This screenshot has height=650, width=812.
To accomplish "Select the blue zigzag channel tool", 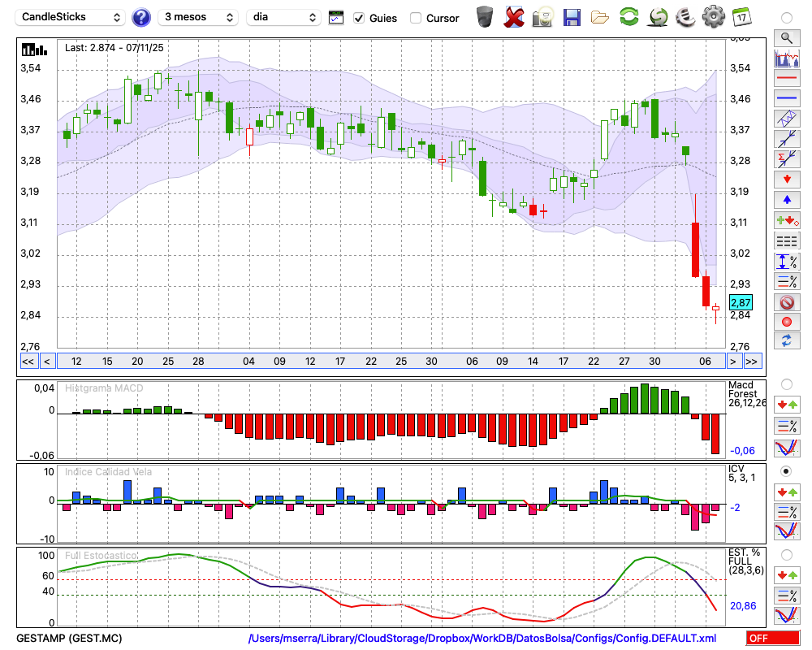I will [x=787, y=119].
